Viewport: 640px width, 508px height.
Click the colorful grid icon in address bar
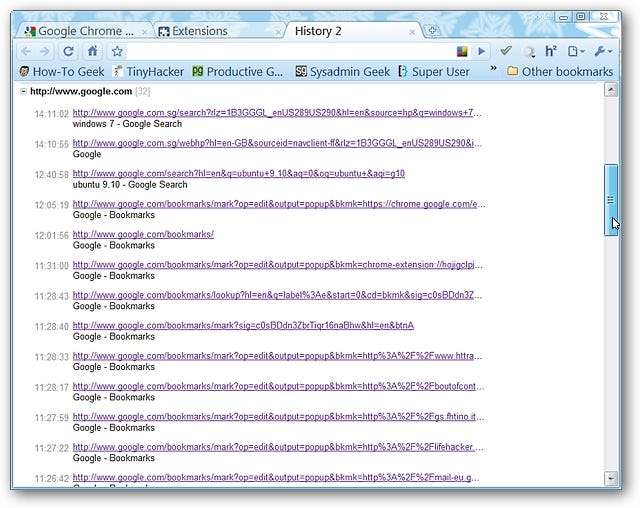462,51
